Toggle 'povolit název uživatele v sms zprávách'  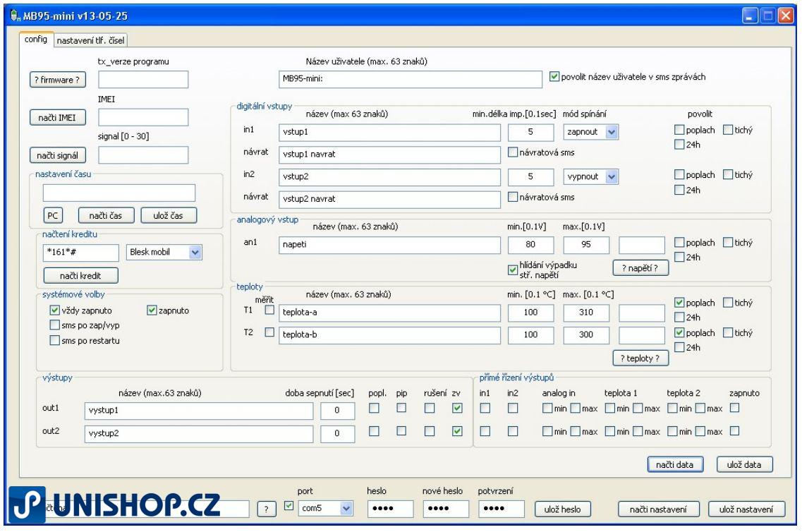tap(554, 77)
